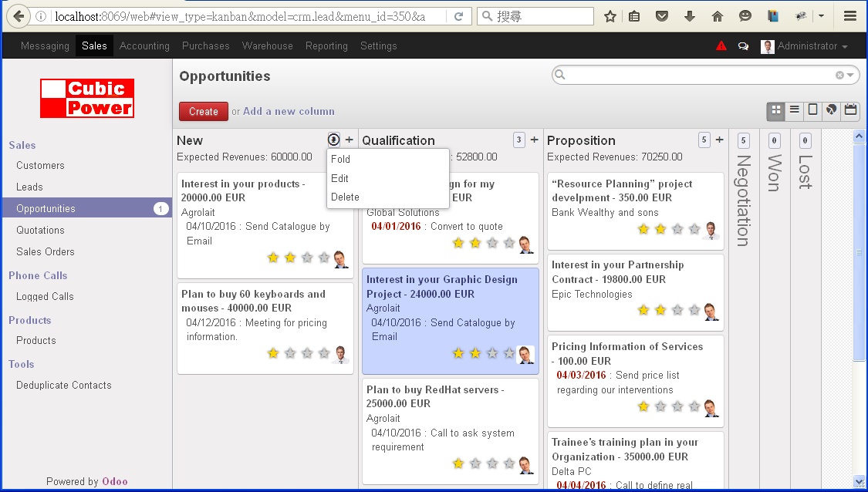Switch to List view icon
Screen dimensions: 868x492
point(795,110)
